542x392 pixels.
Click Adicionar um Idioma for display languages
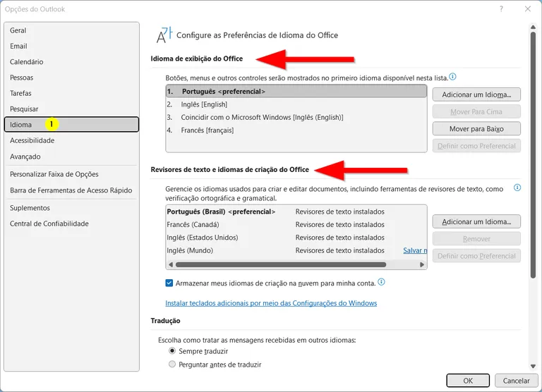point(476,94)
